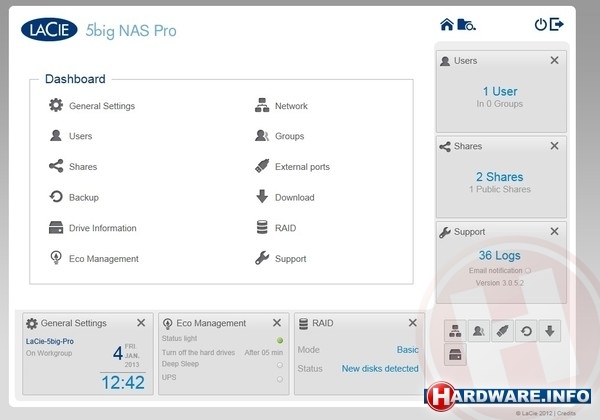Log out using the exit icon

coord(557,24)
